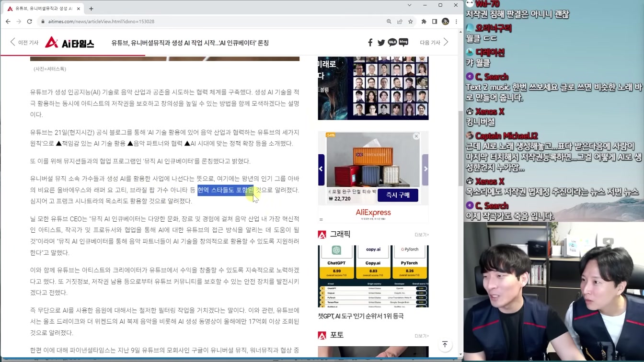
Task: Open headline 챗GPT, AI 도구 '인기 순위'서 1위 등극
Action: coord(361,316)
